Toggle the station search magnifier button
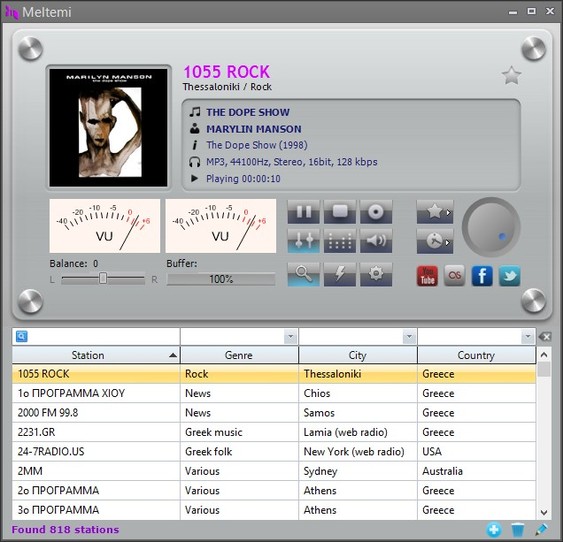This screenshot has height=542, width=563. [303, 274]
